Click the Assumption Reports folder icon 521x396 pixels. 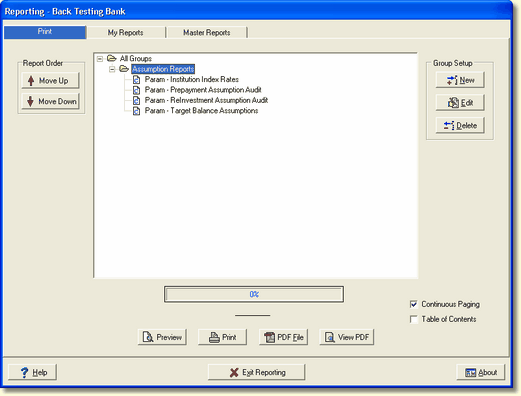124,69
